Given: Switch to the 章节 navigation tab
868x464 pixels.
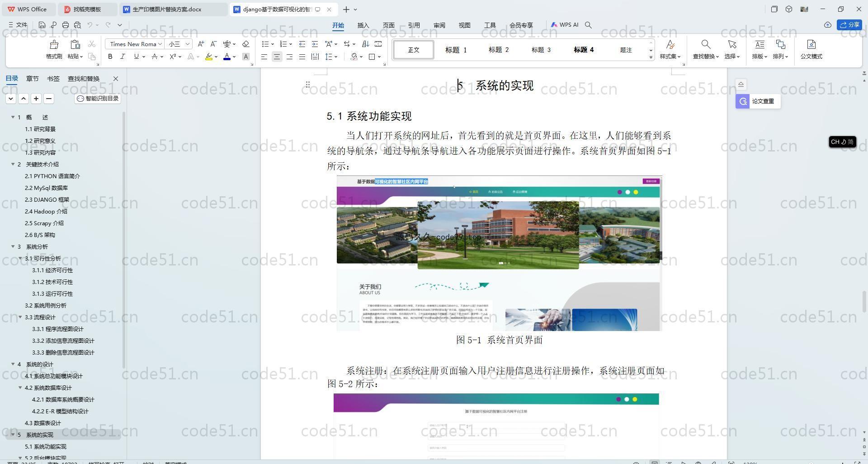Looking at the screenshot, I should pos(32,79).
